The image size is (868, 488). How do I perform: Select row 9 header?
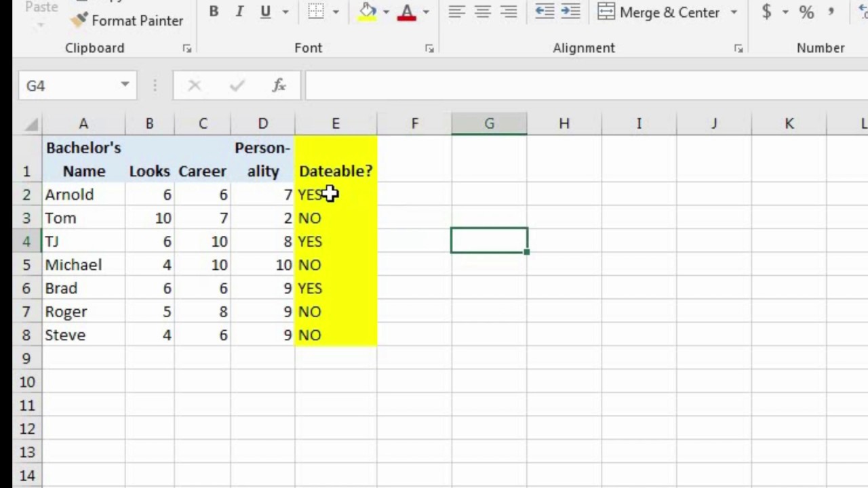click(27, 358)
